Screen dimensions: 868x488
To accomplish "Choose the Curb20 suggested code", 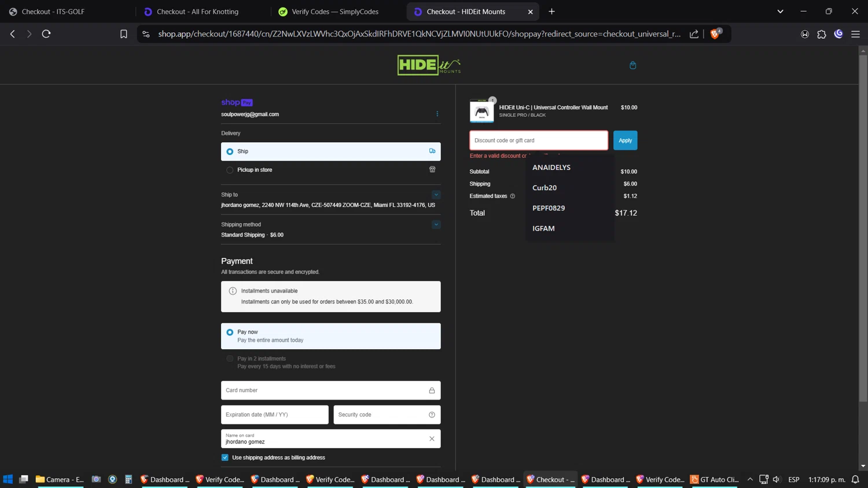I will pyautogui.click(x=569, y=188).
